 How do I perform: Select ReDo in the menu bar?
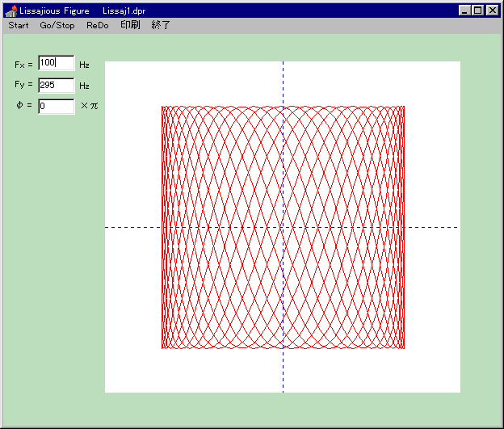coord(97,25)
